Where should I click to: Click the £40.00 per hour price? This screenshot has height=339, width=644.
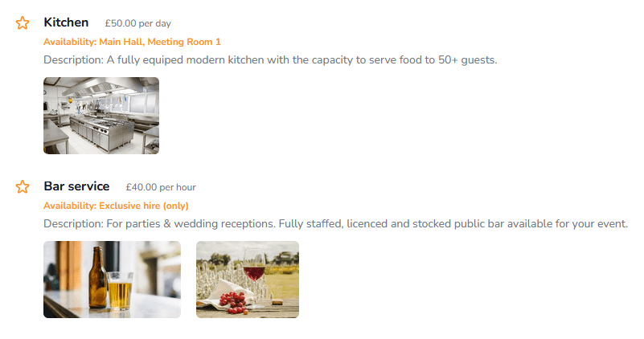click(x=161, y=187)
